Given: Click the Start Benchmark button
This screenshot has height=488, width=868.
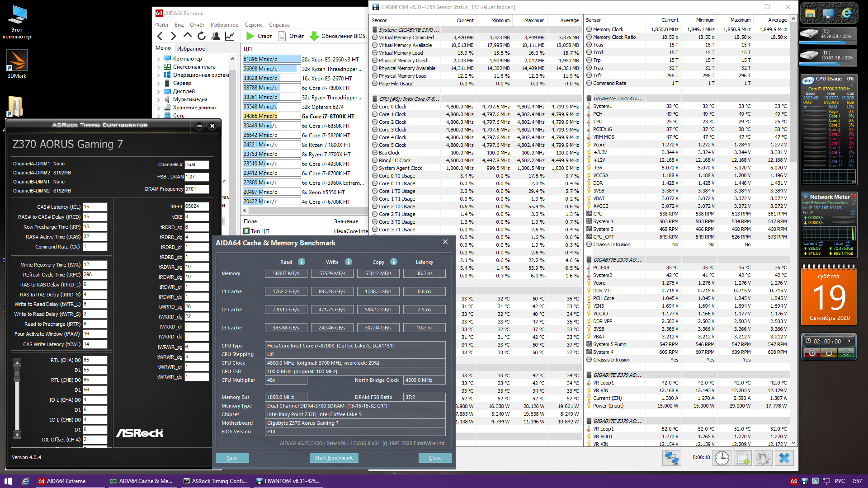Looking at the screenshot, I should 334,458.
